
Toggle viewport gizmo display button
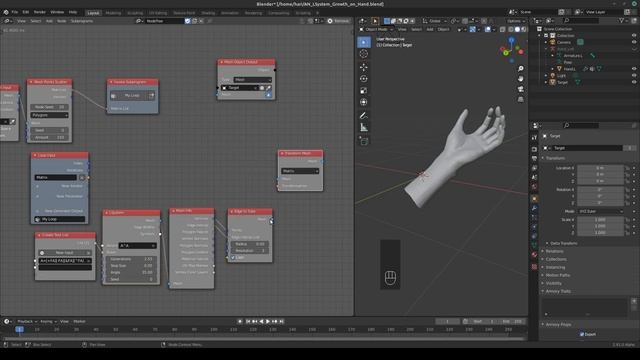473,29
